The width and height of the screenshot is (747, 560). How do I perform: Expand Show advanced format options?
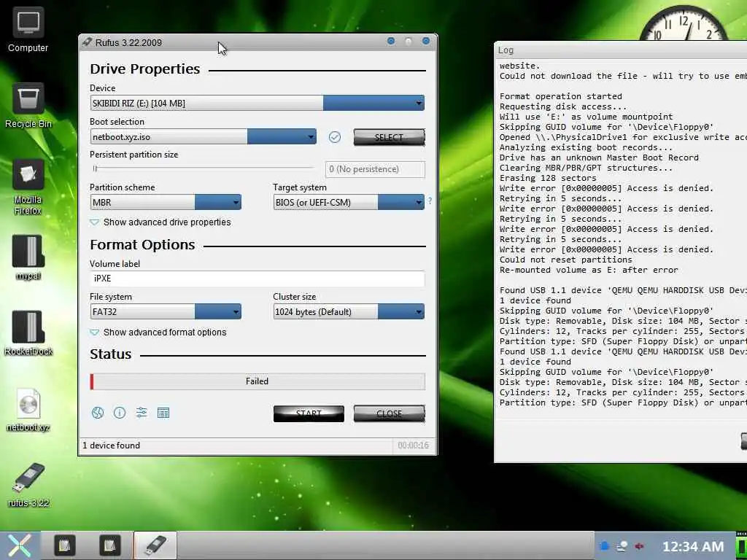click(158, 332)
